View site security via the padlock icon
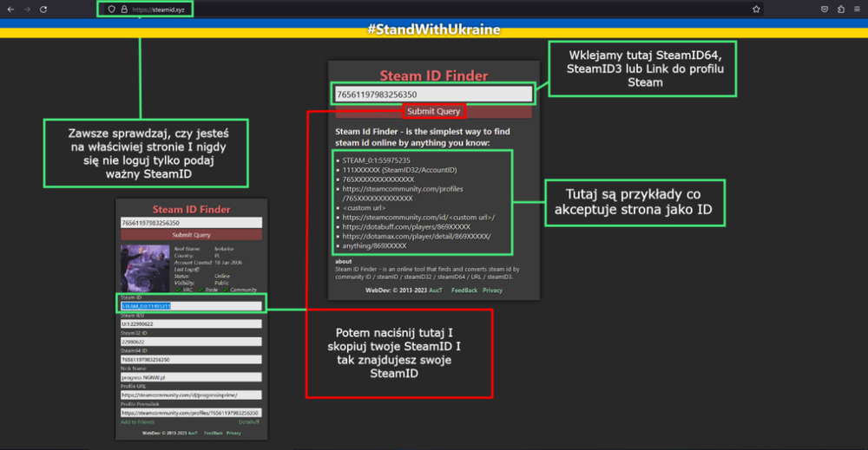This screenshot has width=868, height=450. (124, 10)
